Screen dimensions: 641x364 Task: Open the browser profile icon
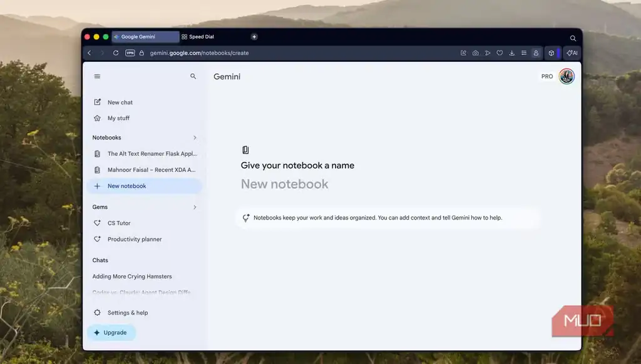536,53
